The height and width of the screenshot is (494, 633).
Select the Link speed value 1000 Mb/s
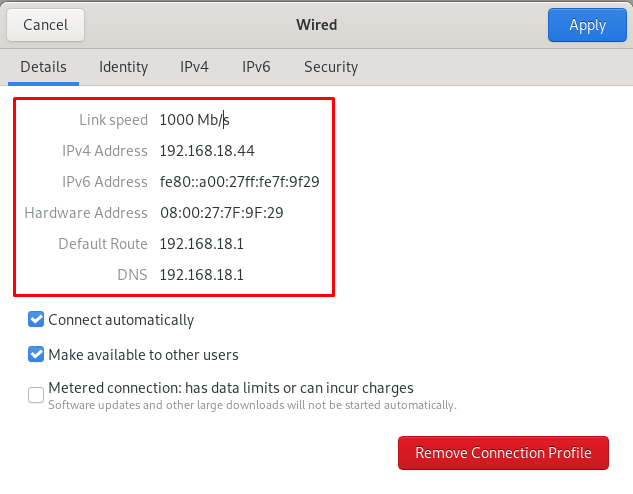tap(195, 120)
